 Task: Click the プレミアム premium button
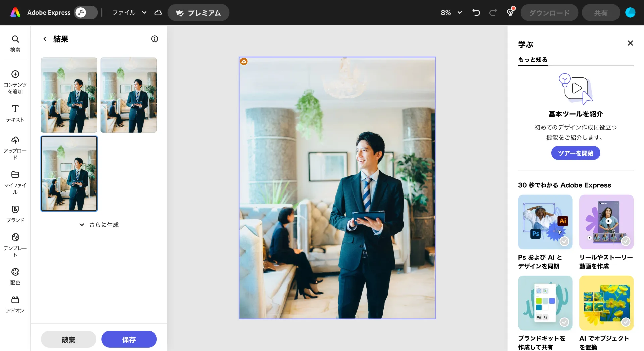pyautogui.click(x=198, y=13)
